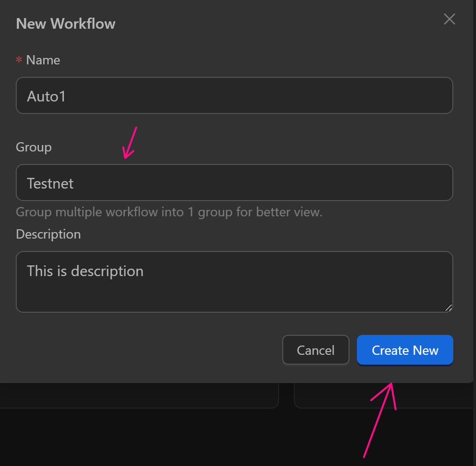Click the Group field label
This screenshot has height=466, width=476.
pos(34,147)
